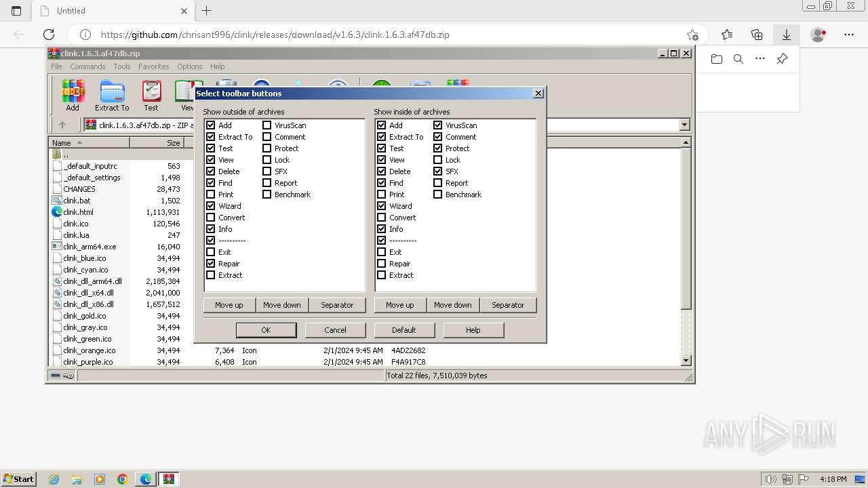The height and width of the screenshot is (488, 868).
Task: View site information icon in address bar
Action: pos(85,35)
